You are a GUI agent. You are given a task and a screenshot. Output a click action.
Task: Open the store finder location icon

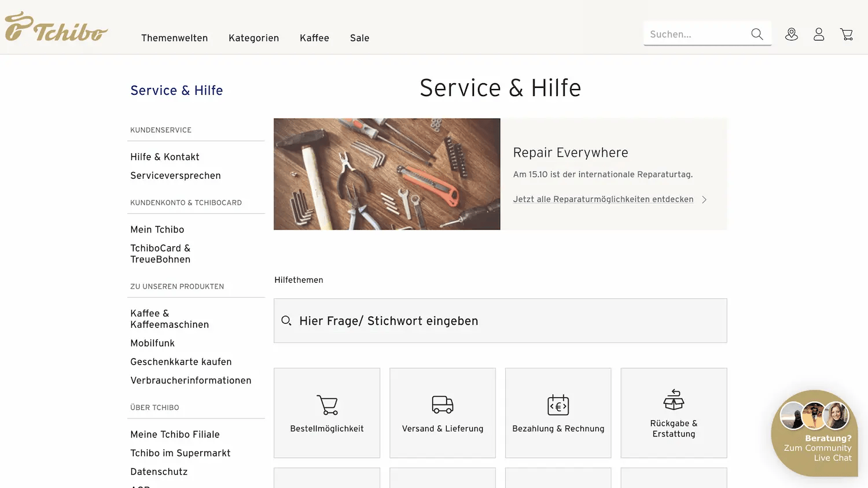tap(792, 35)
